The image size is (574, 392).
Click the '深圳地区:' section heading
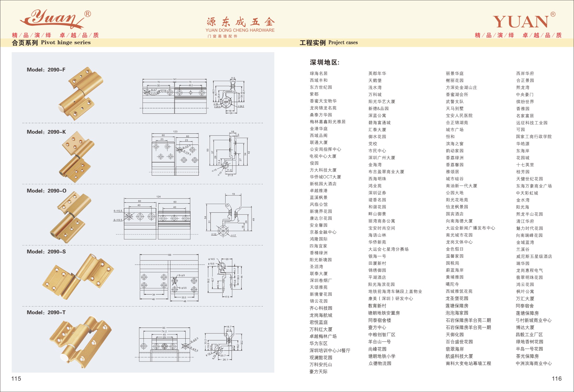(x=325, y=62)
